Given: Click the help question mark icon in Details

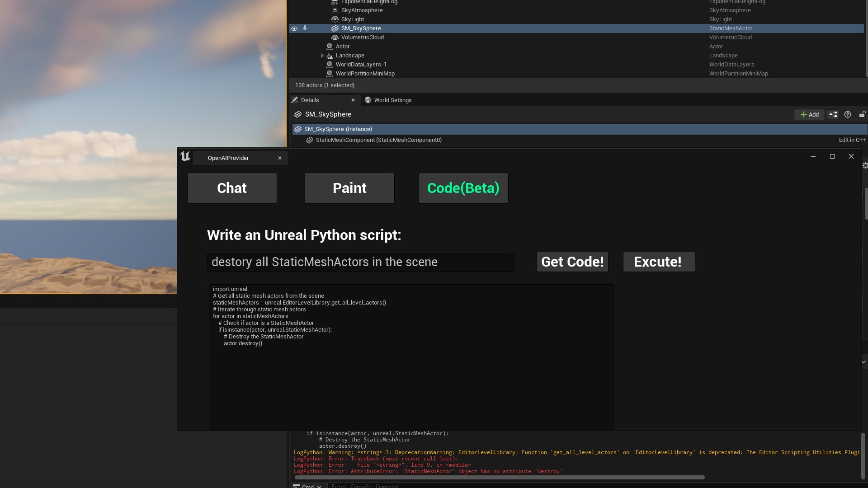Looking at the screenshot, I should point(848,114).
